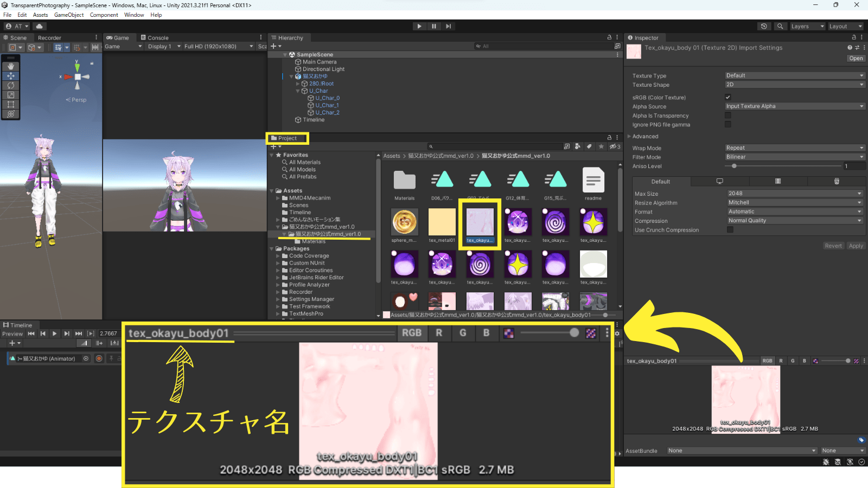Click the global search magnifier icon
Viewport: 868px width, 488px height.
(x=780, y=26)
